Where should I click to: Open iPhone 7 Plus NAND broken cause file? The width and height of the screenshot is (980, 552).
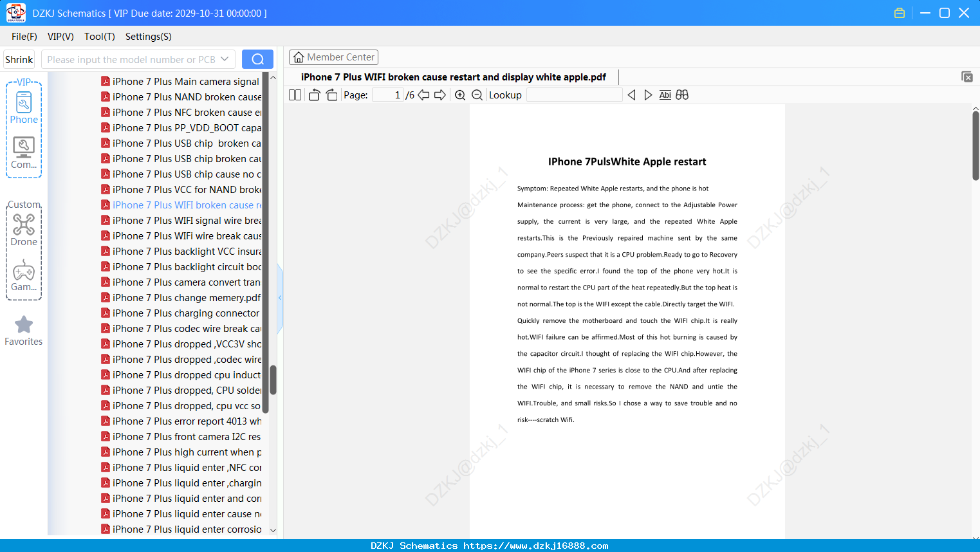(x=181, y=97)
